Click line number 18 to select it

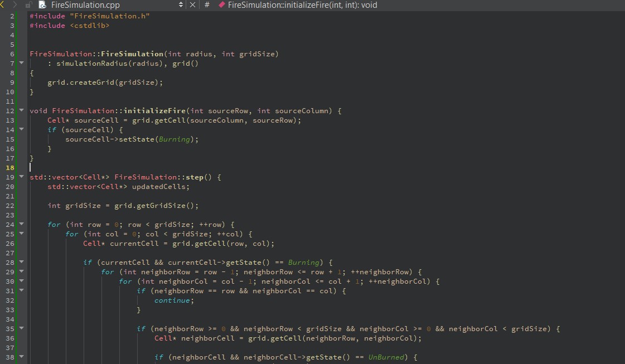coord(10,167)
